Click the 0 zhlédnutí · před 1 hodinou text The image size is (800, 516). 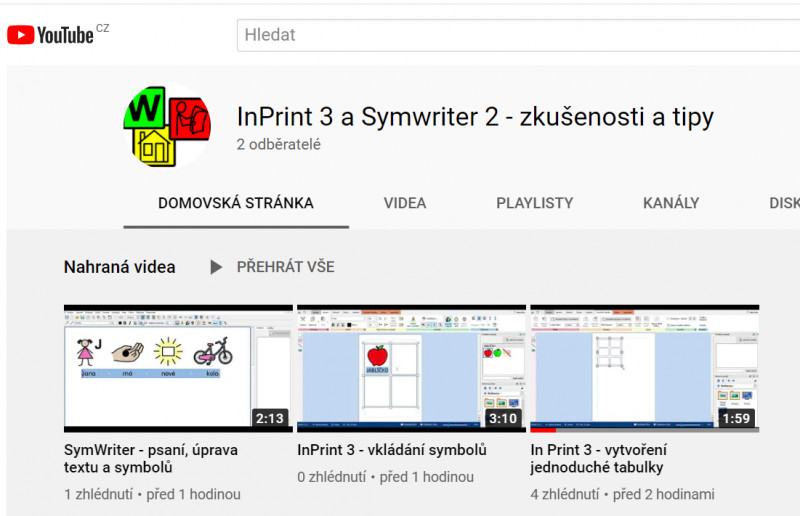386,477
